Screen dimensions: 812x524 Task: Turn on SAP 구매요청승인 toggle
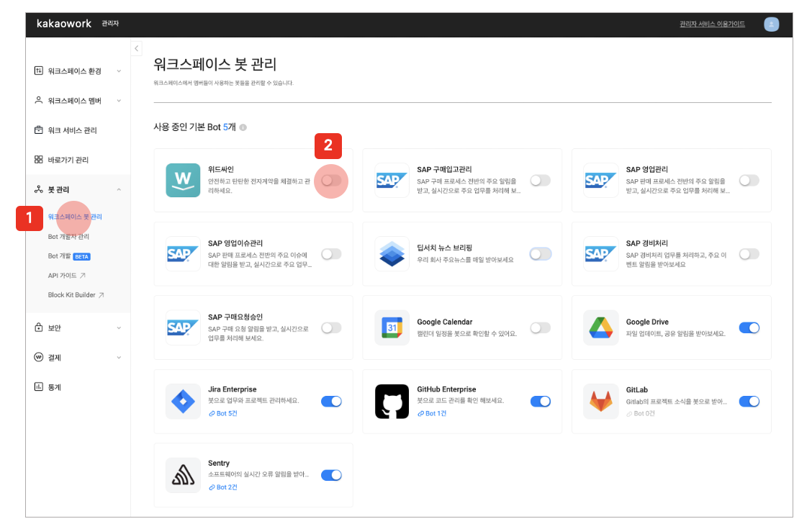click(x=331, y=327)
